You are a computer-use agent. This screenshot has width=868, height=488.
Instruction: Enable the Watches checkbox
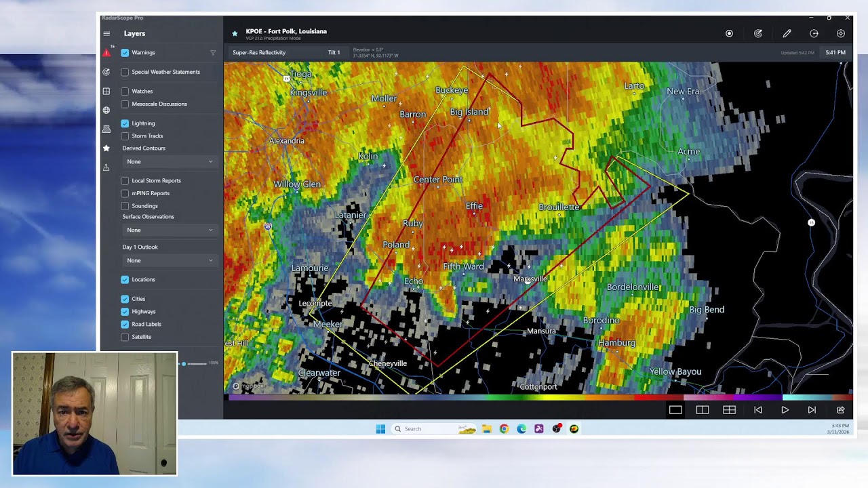(125, 91)
